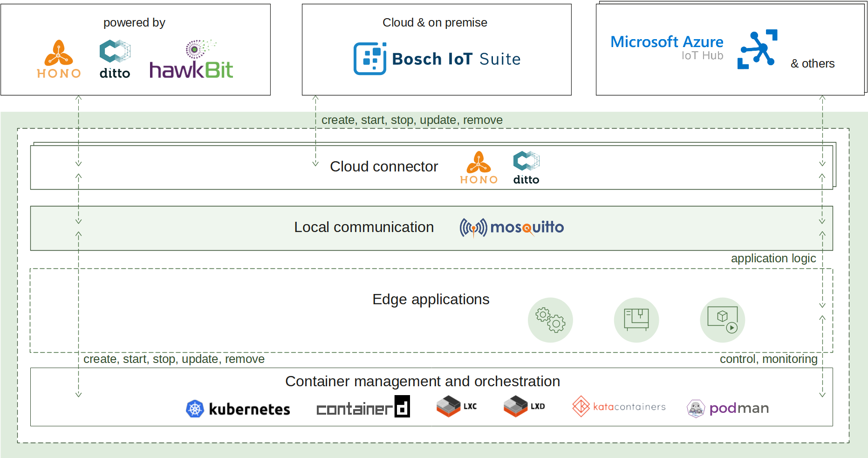Viewport: 868px width, 458px height.
Task: Click the containerd logo
Action: coord(363,407)
